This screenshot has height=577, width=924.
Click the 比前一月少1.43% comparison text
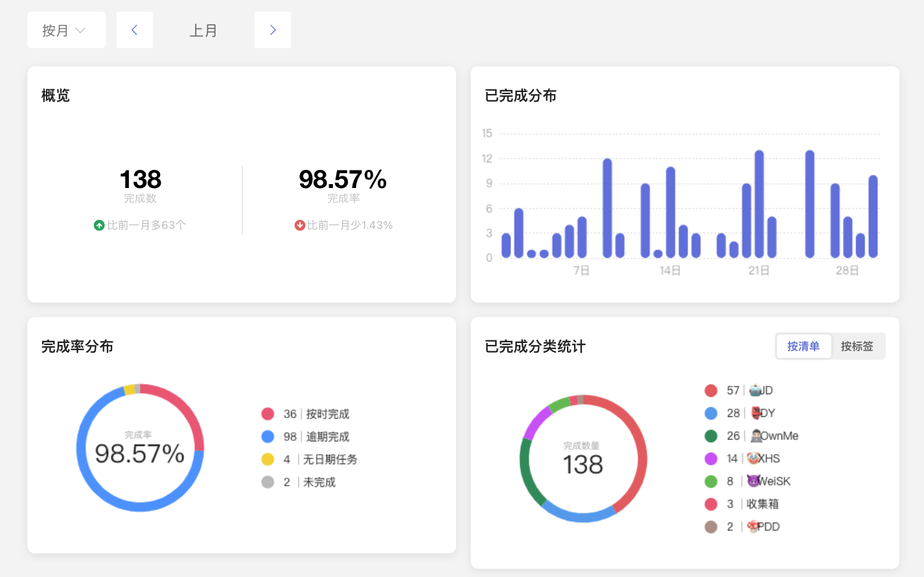350,226
